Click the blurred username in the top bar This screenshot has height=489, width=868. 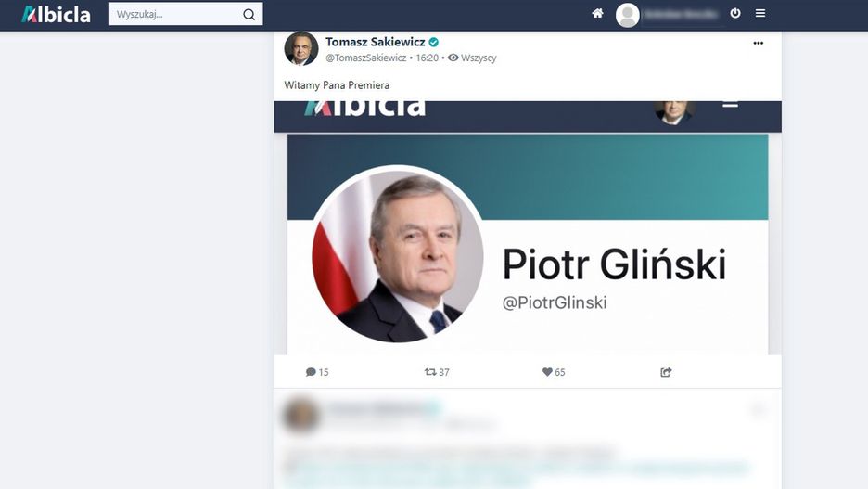click(682, 15)
